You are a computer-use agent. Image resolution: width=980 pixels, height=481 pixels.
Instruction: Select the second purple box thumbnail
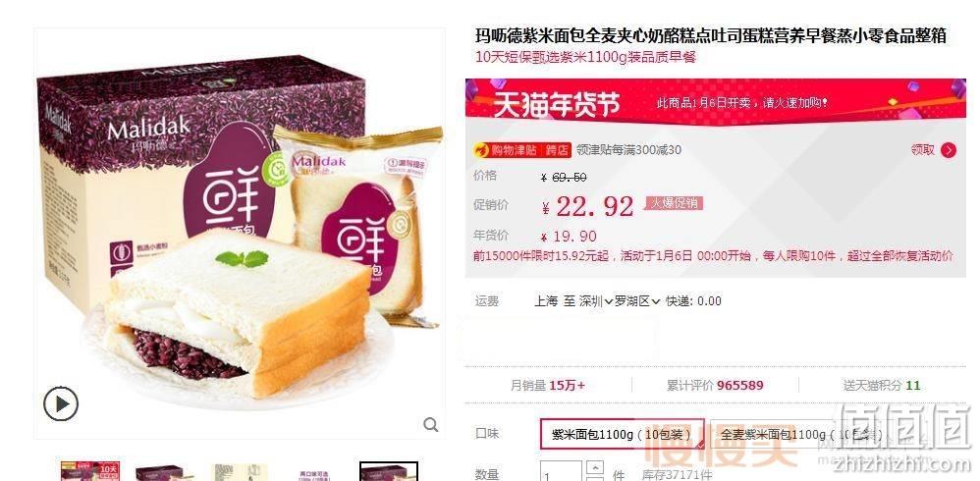(159, 471)
